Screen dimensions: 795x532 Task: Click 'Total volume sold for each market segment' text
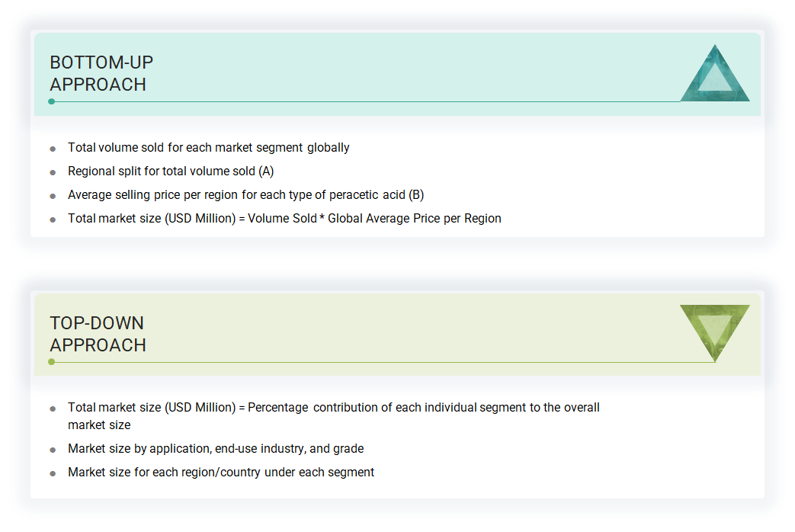pyautogui.click(x=208, y=148)
